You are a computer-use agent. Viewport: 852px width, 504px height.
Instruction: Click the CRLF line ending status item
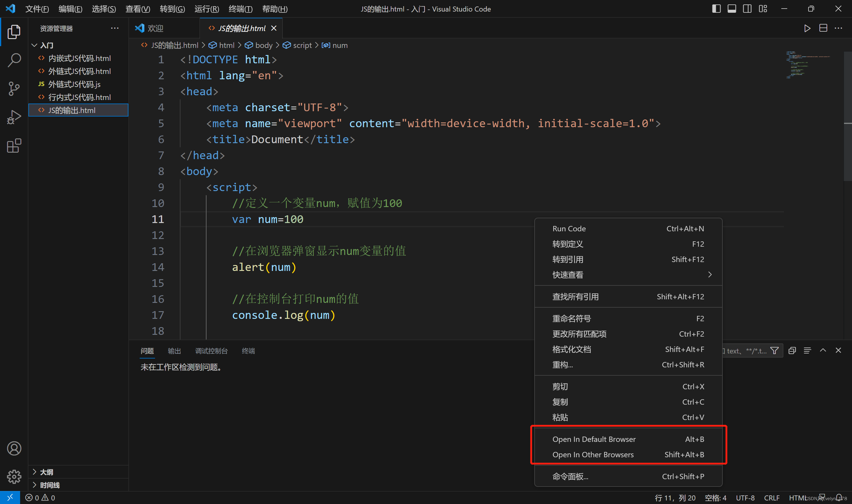[x=772, y=497]
